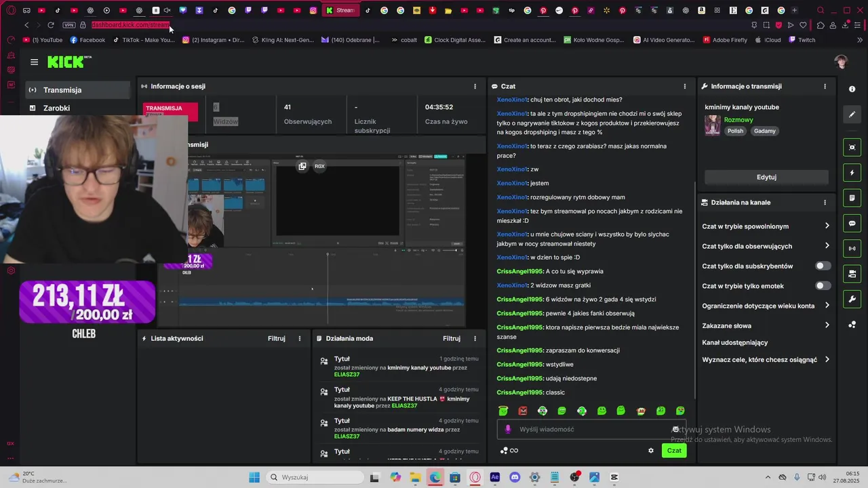
Task: Click the pencil edit icon in right sidebar
Action: click(x=852, y=115)
